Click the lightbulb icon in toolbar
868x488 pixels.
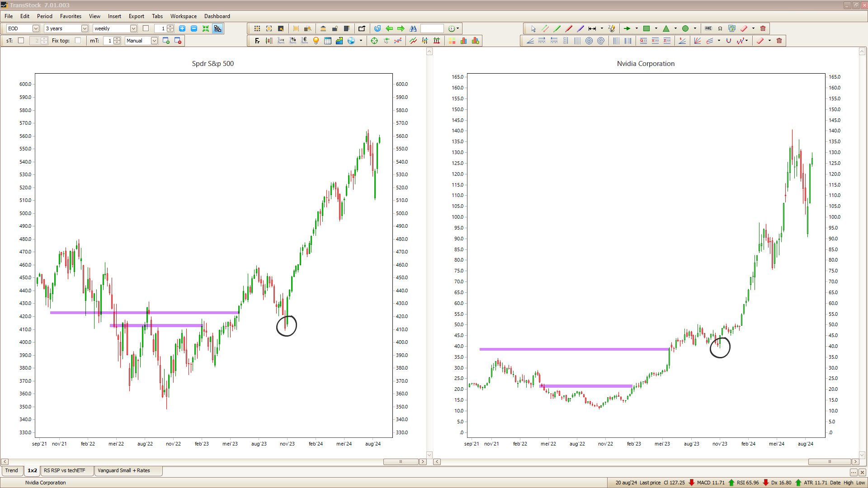point(316,41)
